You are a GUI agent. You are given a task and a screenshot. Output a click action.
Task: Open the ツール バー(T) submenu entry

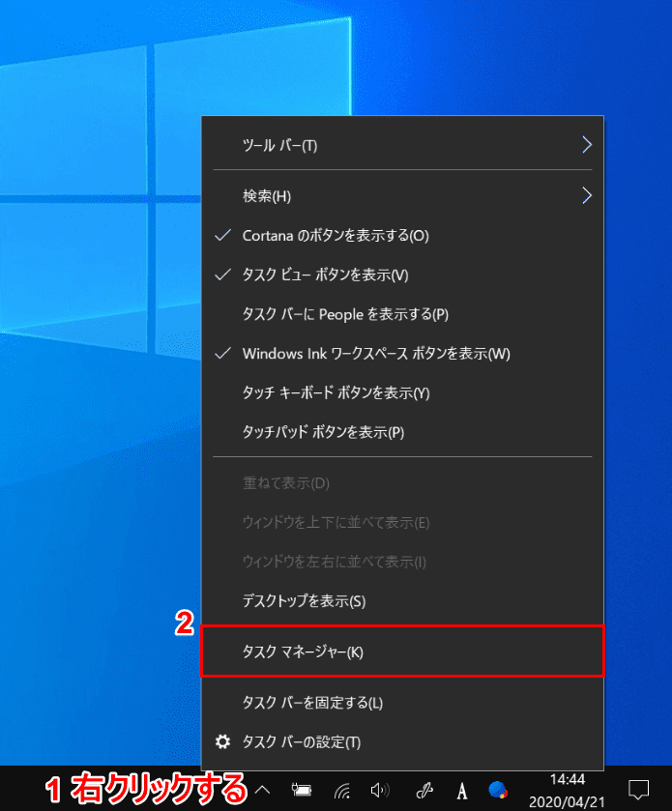click(x=402, y=145)
